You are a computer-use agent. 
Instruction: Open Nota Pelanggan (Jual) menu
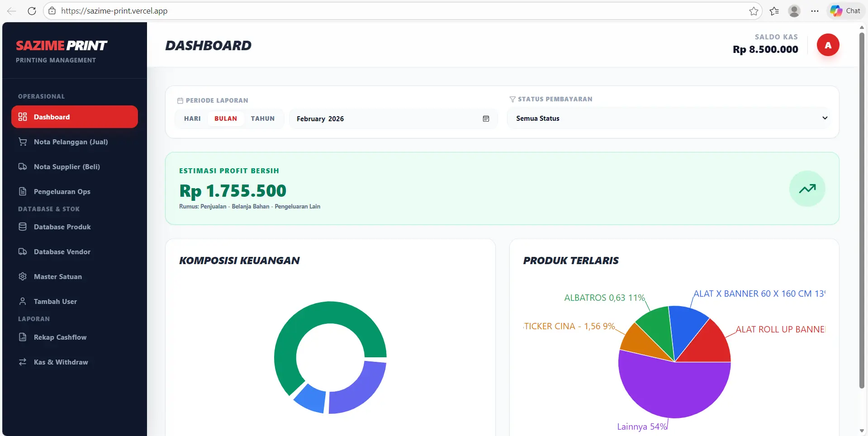pyautogui.click(x=71, y=142)
